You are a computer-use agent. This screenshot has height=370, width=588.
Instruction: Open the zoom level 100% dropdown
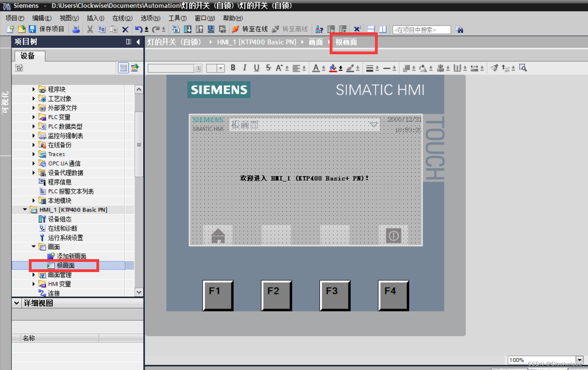579,360
